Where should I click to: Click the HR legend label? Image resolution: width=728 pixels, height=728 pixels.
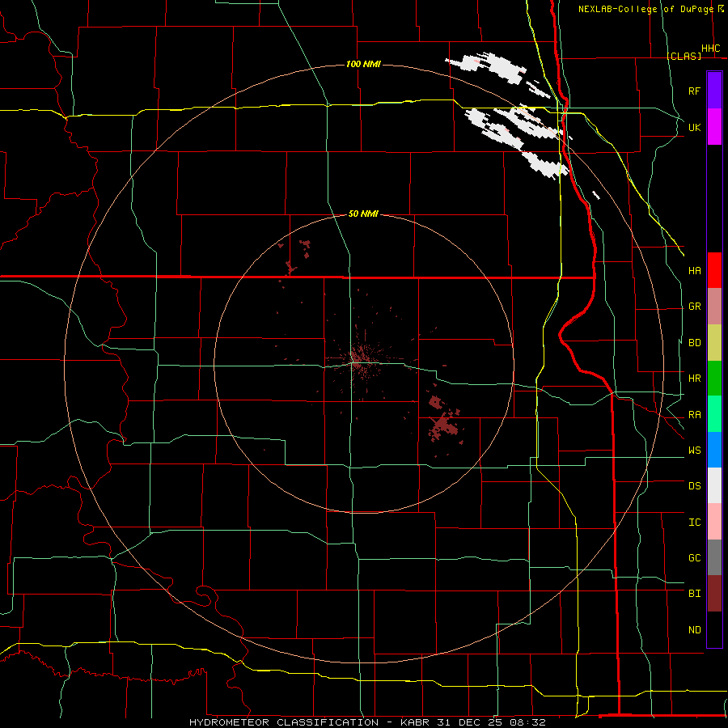[694, 379]
